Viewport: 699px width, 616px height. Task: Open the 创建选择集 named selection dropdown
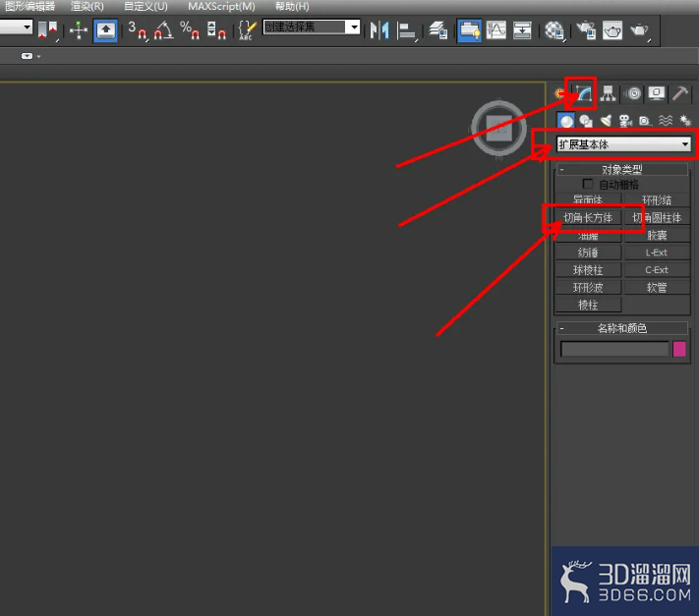click(312, 28)
